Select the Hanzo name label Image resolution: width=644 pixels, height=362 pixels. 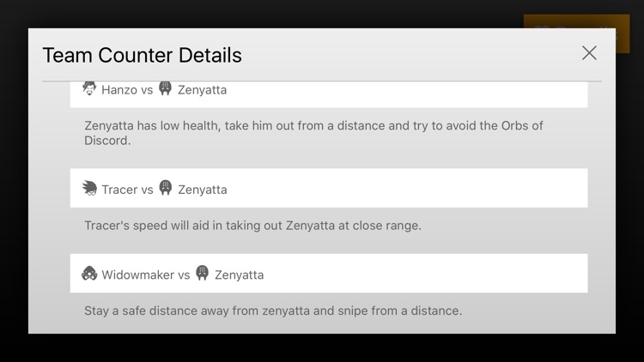click(119, 90)
